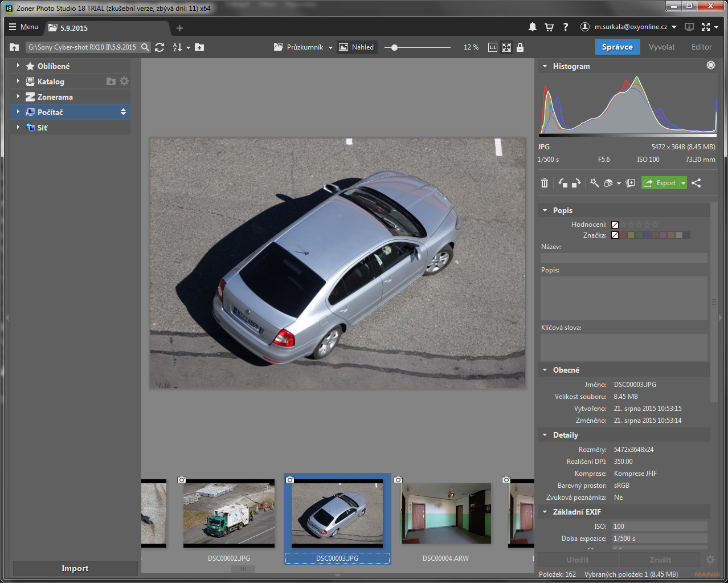Select the DSC00002.JPG garbage truck thumbnail
This screenshot has height=583, width=728.
[228, 515]
